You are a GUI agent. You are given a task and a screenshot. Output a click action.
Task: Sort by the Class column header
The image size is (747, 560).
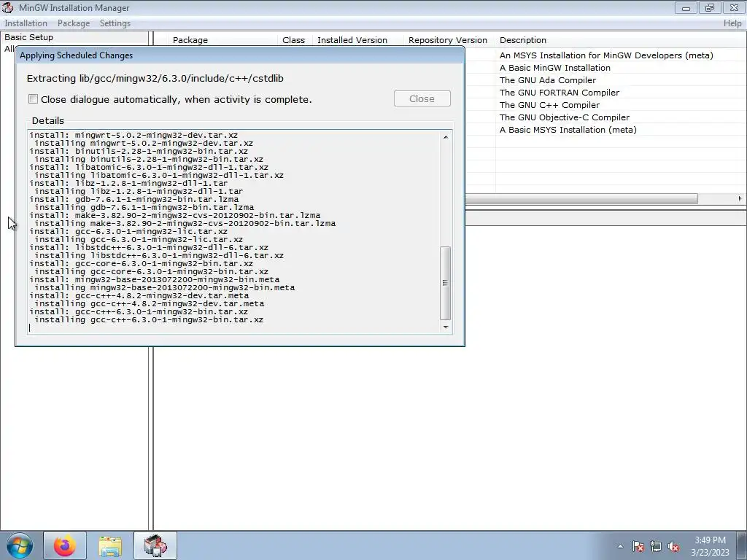point(293,40)
